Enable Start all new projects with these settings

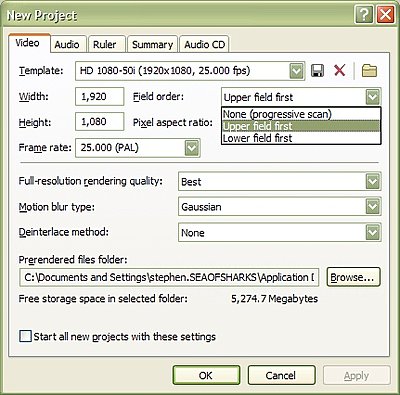(26, 336)
